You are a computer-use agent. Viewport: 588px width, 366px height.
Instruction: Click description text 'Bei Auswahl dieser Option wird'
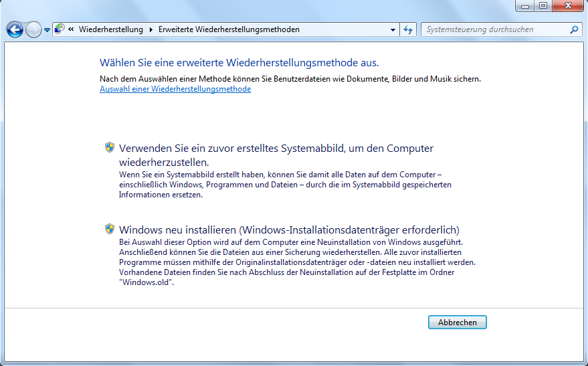point(298,262)
